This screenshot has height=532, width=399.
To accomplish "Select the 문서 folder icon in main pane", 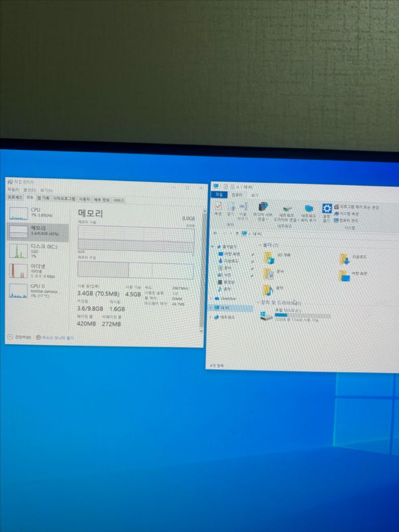I will click(x=269, y=274).
